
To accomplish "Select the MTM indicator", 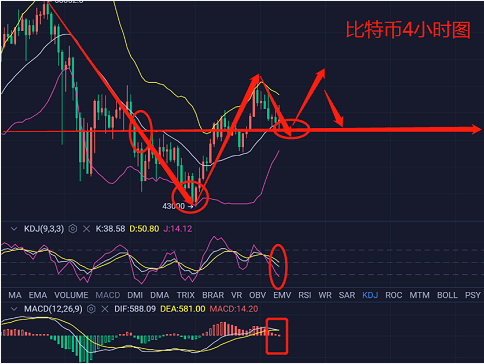I will click(419, 295).
